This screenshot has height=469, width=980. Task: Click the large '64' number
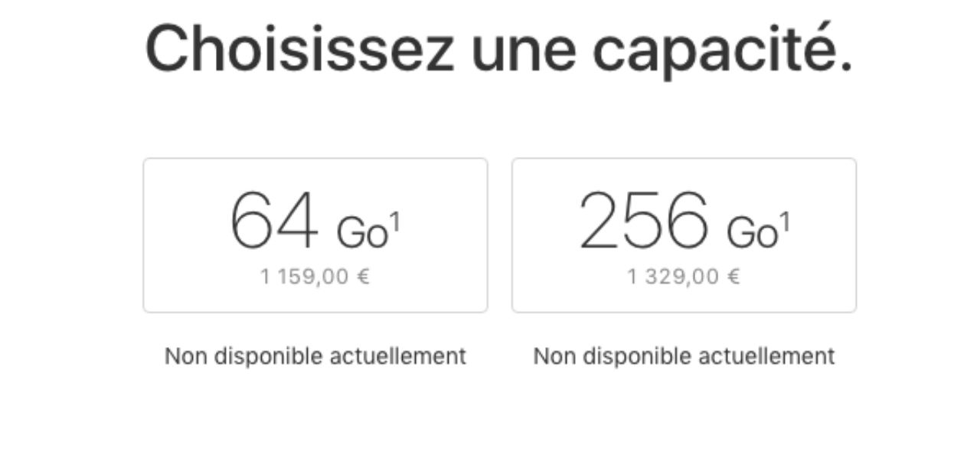click(273, 221)
